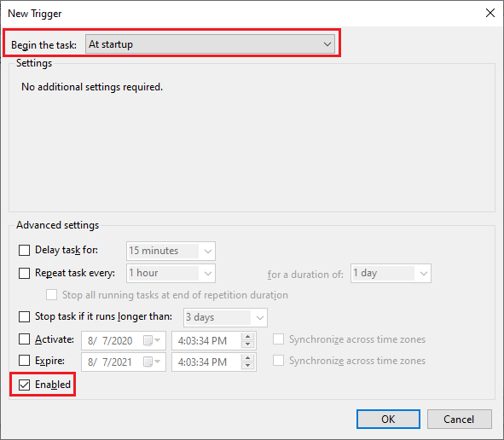Viewport: 504px width, 440px height.
Task: Click the for a duration of label
Action: pyautogui.click(x=305, y=275)
